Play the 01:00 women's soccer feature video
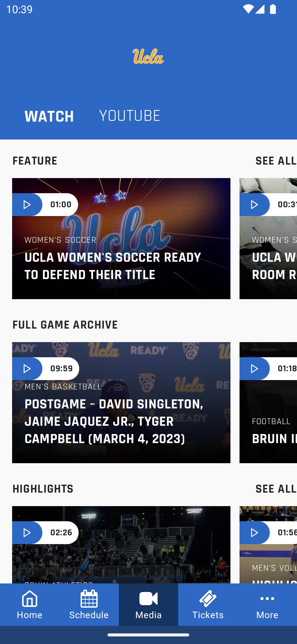 click(27, 204)
